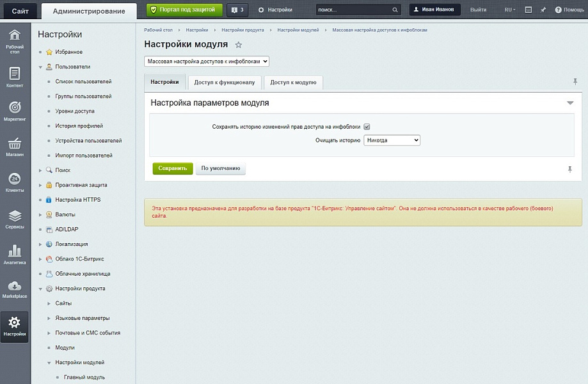Expand the Пользователи tree item
This screenshot has width=588, height=384.
(x=40, y=67)
